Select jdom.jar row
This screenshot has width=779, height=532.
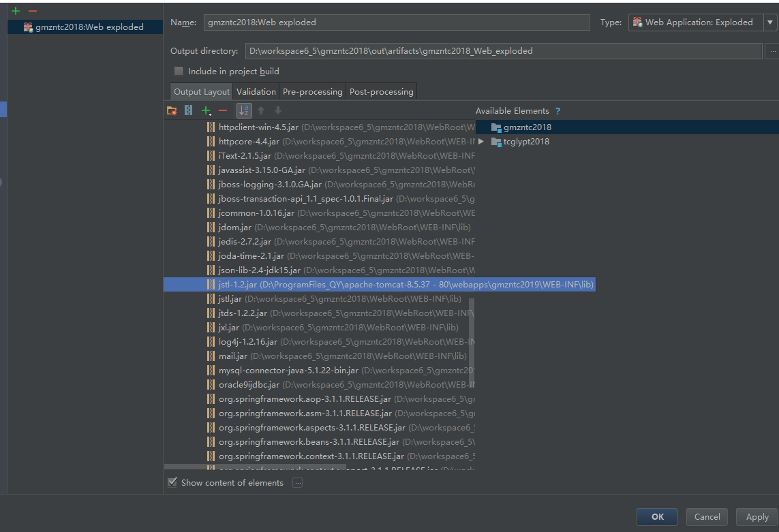[320, 228]
